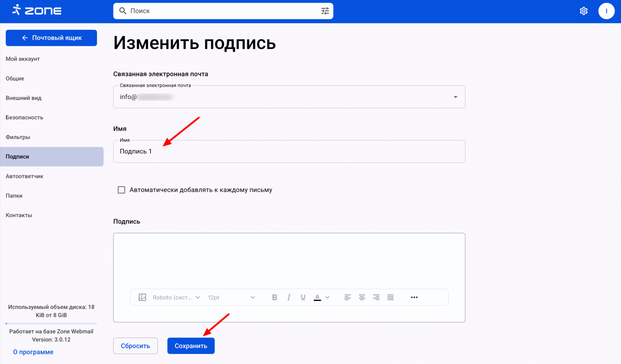621x364 pixels.
Task: Justify the signature text
Action: pyautogui.click(x=390, y=297)
